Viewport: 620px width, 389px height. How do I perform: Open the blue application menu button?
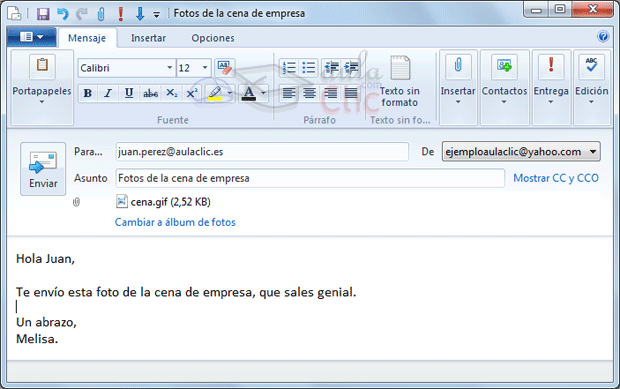point(32,37)
